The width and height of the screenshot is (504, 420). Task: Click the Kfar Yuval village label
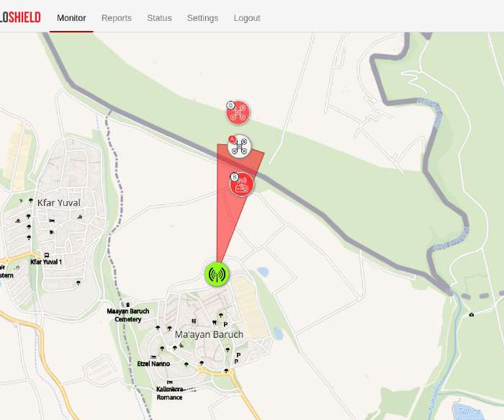tap(59, 202)
